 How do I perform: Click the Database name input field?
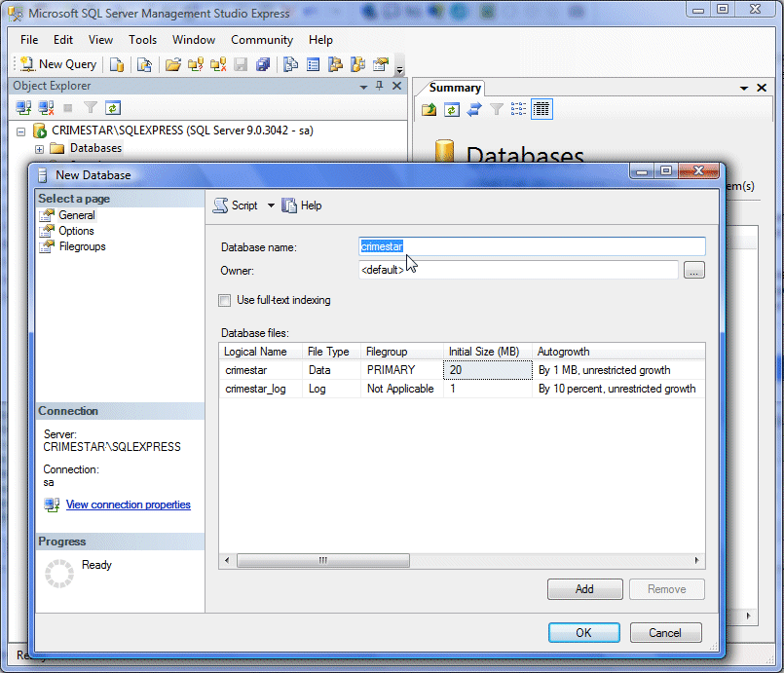[532, 247]
